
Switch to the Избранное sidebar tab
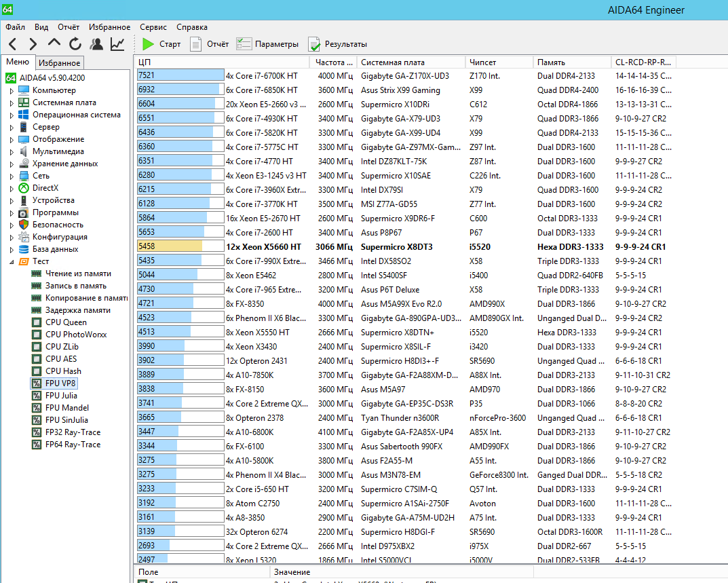click(x=60, y=62)
